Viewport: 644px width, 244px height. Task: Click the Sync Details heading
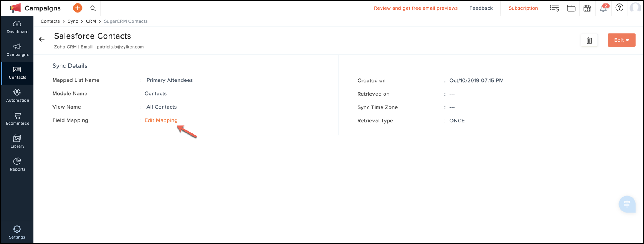pyautogui.click(x=70, y=66)
